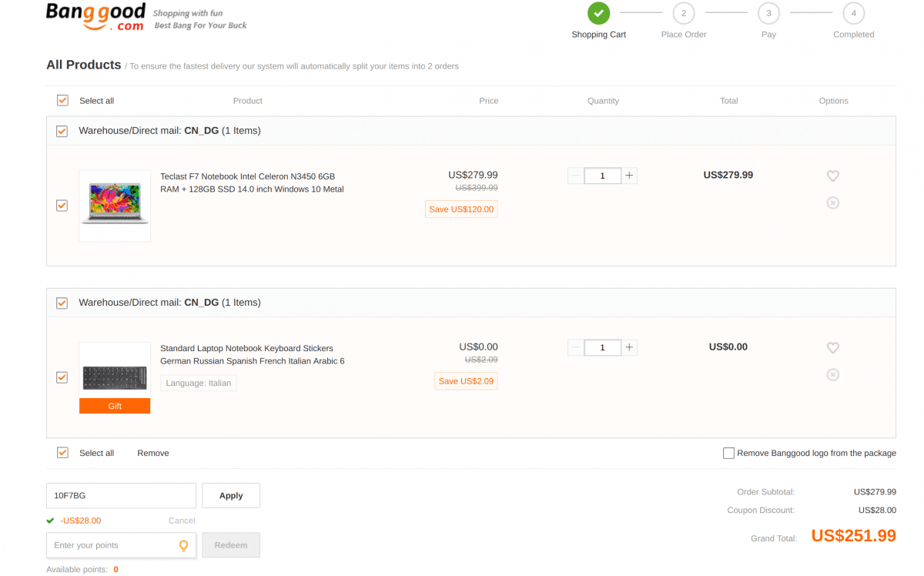
Task: Uncheck the Teclast F7 Notebook item
Action: [62, 206]
